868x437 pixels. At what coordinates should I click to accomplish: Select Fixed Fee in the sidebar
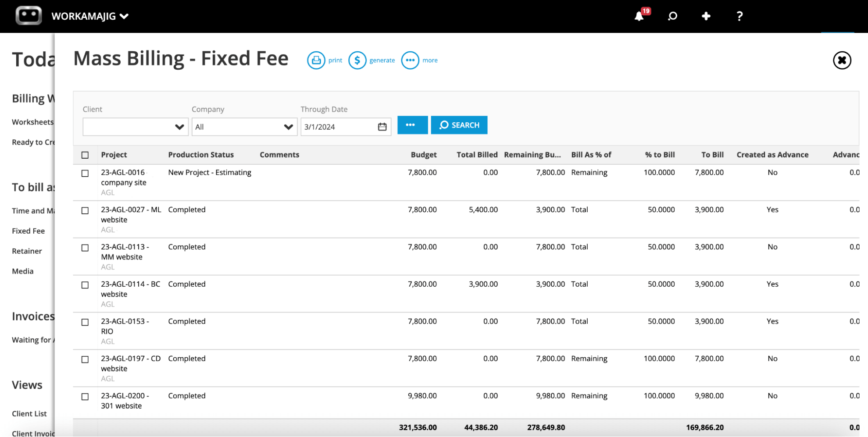[x=28, y=231]
